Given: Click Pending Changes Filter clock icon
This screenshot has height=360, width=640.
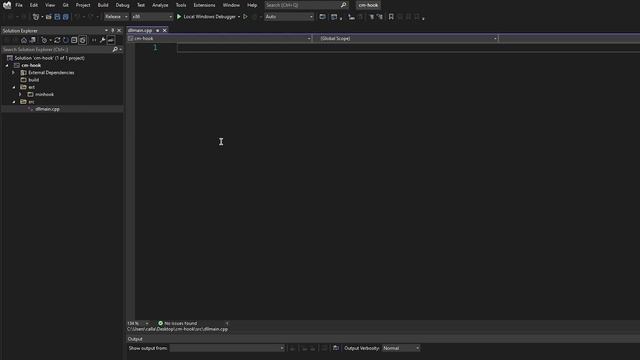Looking at the screenshot, I should [44, 40].
